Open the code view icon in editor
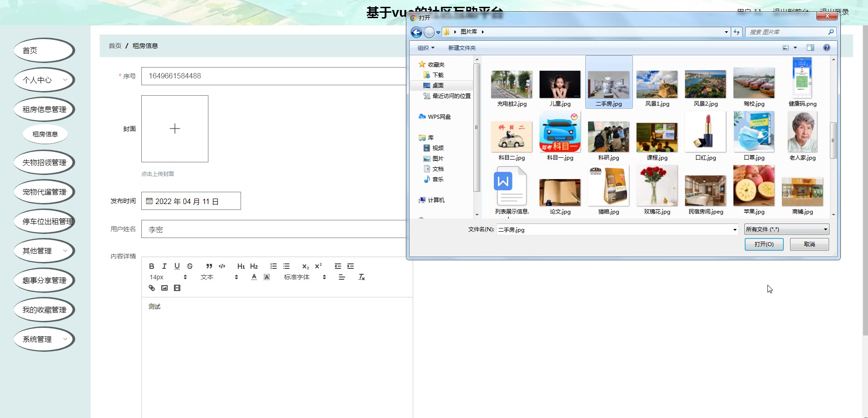 pos(222,266)
